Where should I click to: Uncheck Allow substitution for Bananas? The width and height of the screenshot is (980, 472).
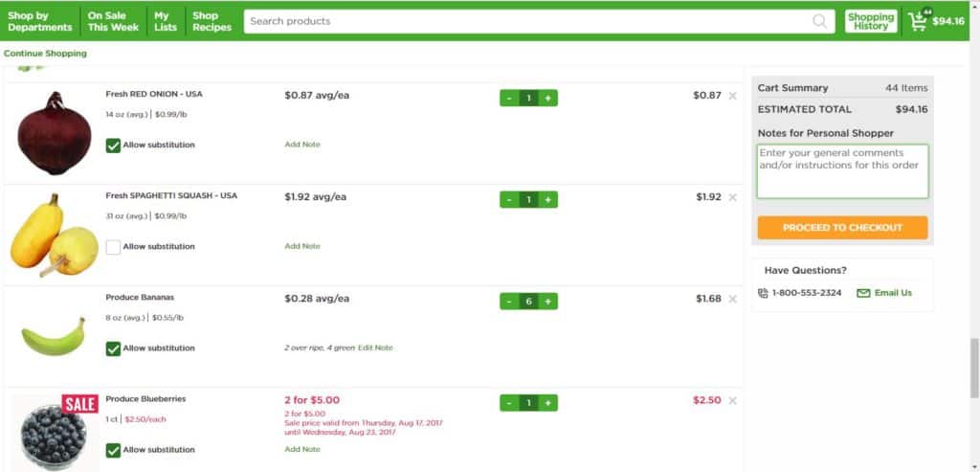click(x=113, y=348)
